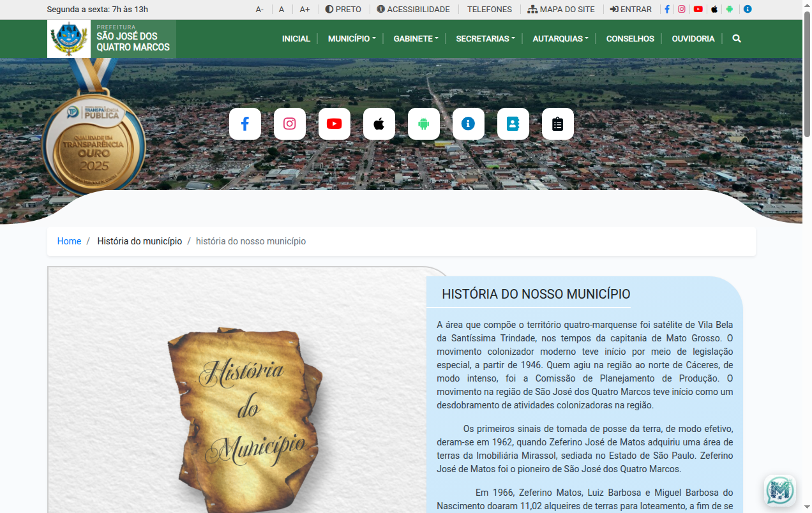Click the large Instagram button on banner

(x=290, y=124)
